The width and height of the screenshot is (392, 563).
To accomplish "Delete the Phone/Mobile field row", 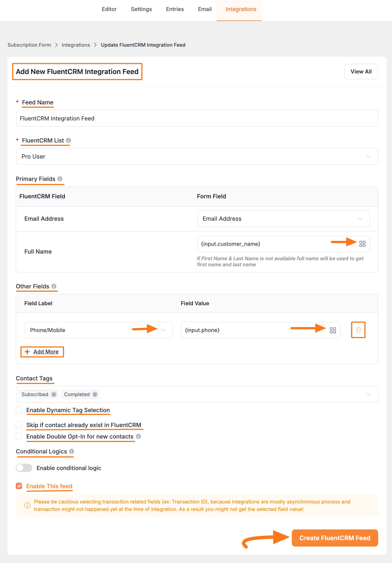I will [x=358, y=330].
